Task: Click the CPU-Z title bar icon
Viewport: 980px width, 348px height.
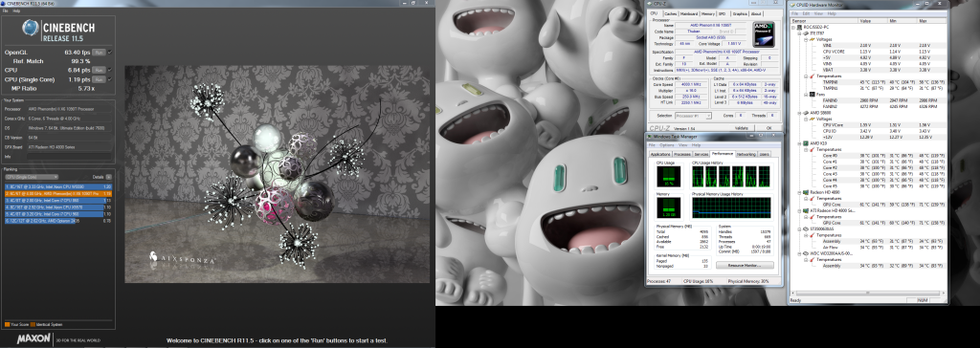Action: (x=650, y=5)
